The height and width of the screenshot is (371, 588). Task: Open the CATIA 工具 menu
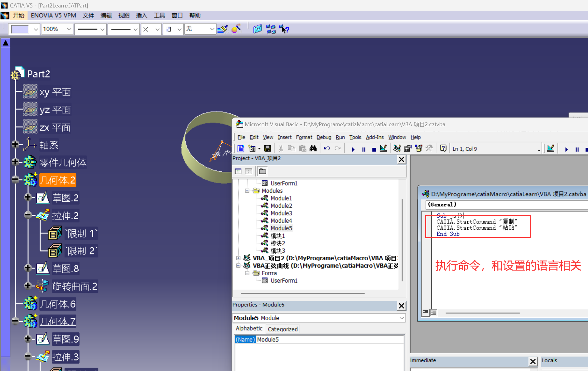[x=159, y=15]
